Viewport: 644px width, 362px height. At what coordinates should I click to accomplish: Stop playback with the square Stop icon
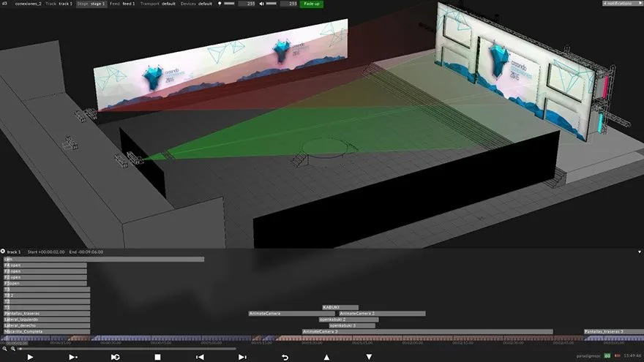[x=157, y=357]
